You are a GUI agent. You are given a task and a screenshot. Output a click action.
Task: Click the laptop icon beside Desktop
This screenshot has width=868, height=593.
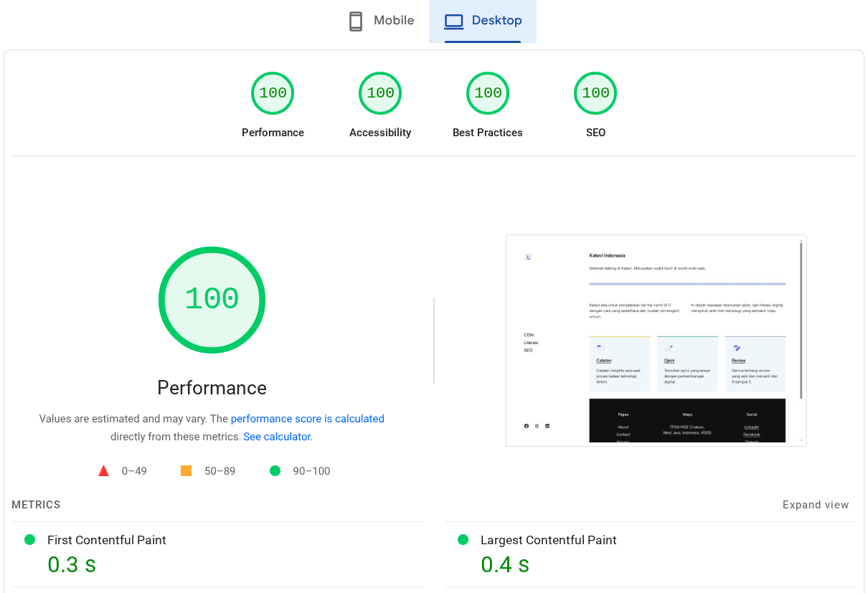(453, 21)
